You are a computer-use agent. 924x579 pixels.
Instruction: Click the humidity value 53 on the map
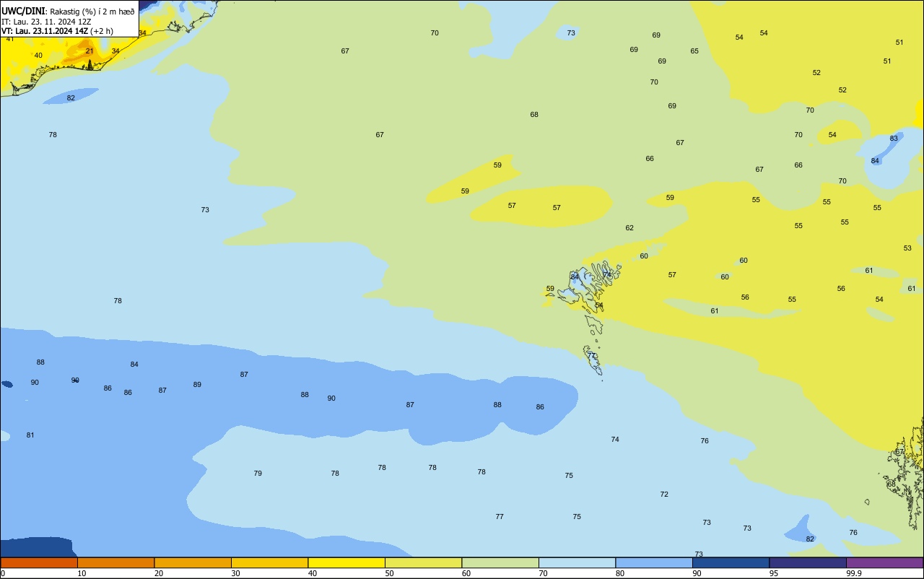tap(907, 248)
